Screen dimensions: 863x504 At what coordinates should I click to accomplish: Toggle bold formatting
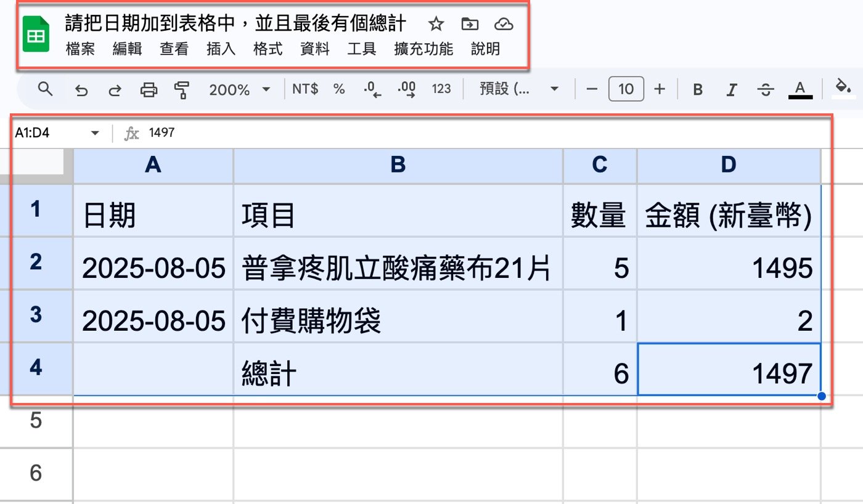pos(698,90)
